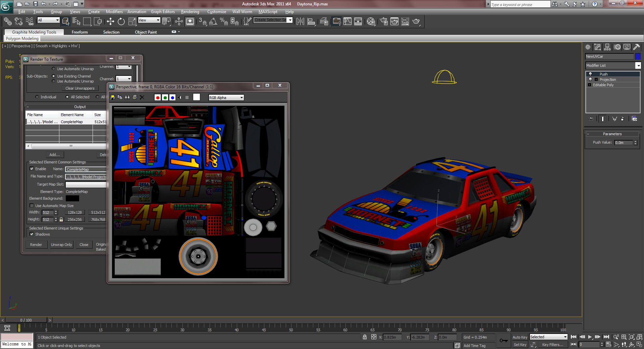Open the MAXScript menu
This screenshot has height=349, width=644.
268,12
